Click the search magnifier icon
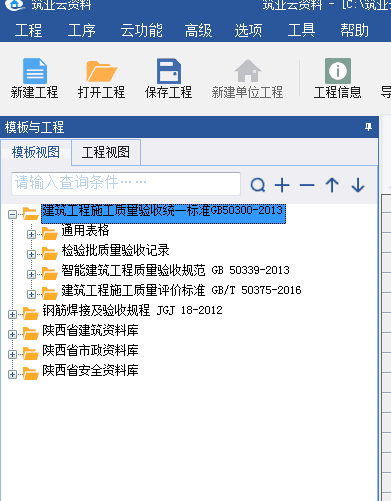 point(258,185)
